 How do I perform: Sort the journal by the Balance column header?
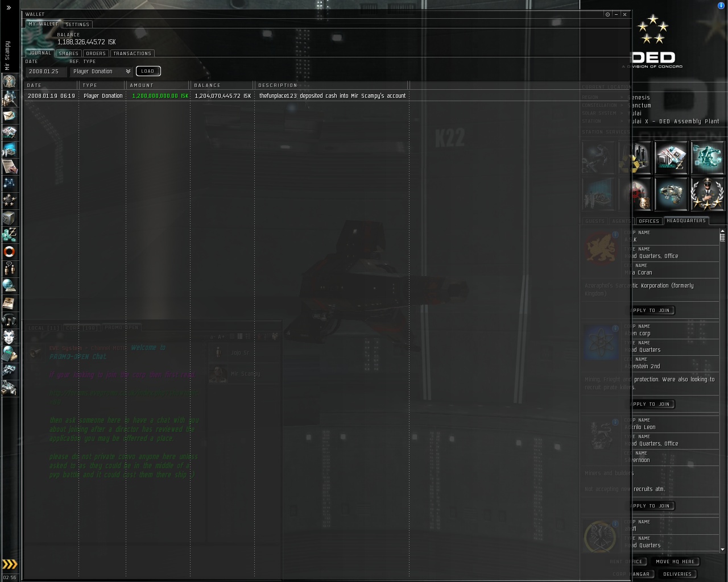(222, 85)
